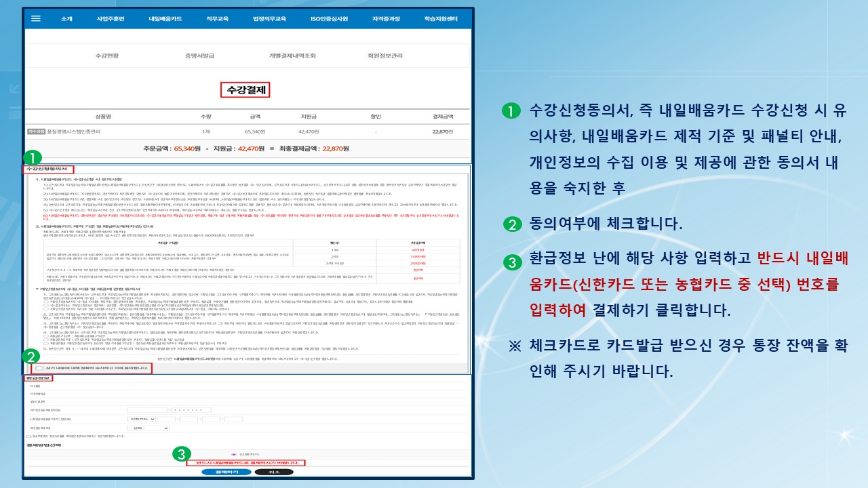Switch to 수강현황 tab

[x=107, y=56]
